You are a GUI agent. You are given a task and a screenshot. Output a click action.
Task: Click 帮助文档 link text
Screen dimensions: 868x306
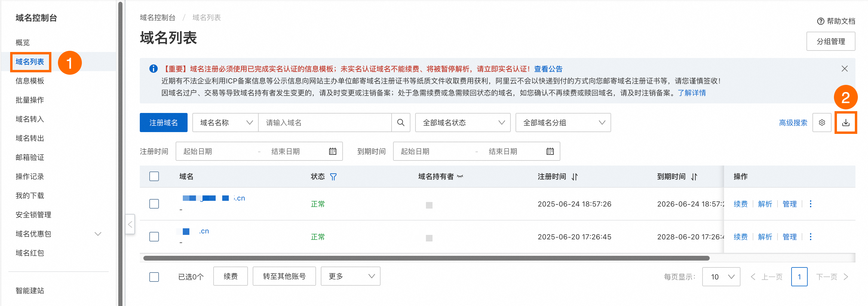pyautogui.click(x=841, y=21)
